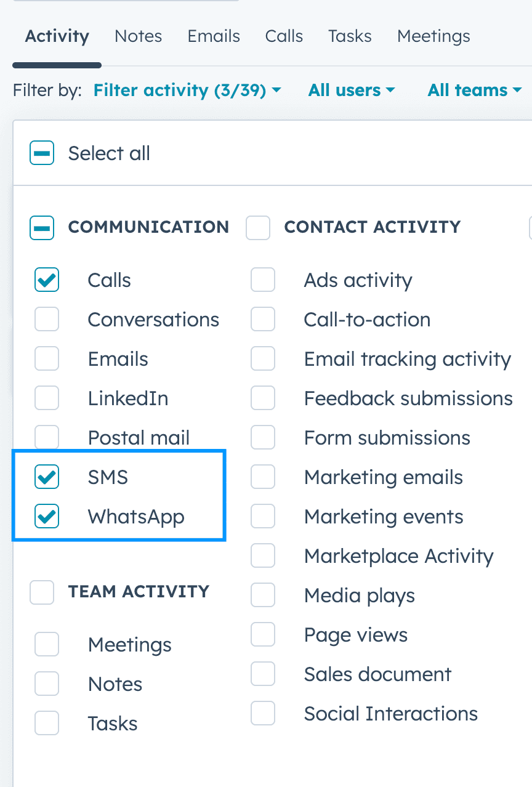Image resolution: width=532 pixels, height=787 pixels.
Task: Uncheck the SMS checkbox
Action: point(47,477)
